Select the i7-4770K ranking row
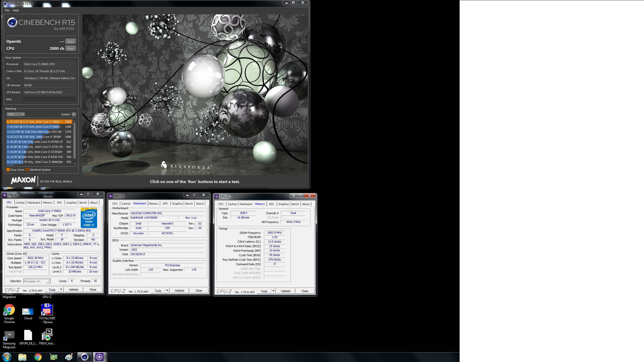 (x=39, y=142)
